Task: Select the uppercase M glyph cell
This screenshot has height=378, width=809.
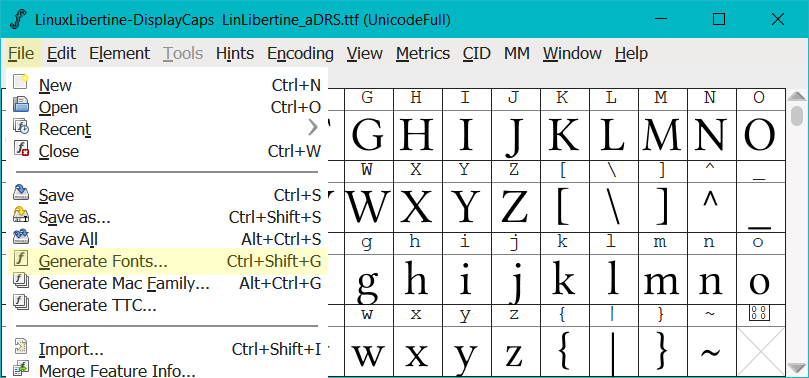Action: pyautogui.click(x=662, y=135)
